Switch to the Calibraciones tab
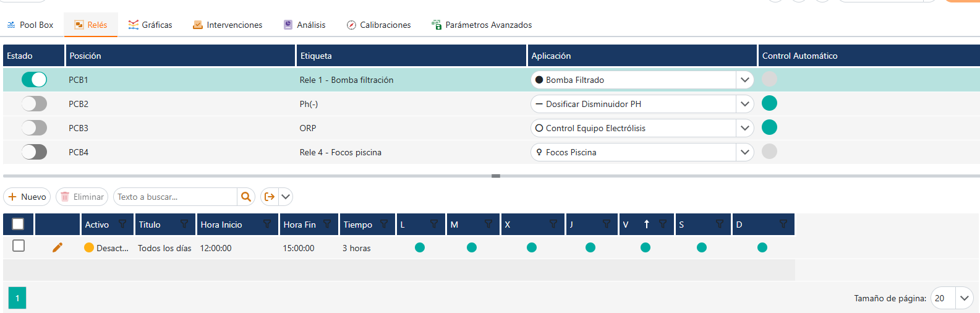Screen dimensions: 980x313 point(378,25)
